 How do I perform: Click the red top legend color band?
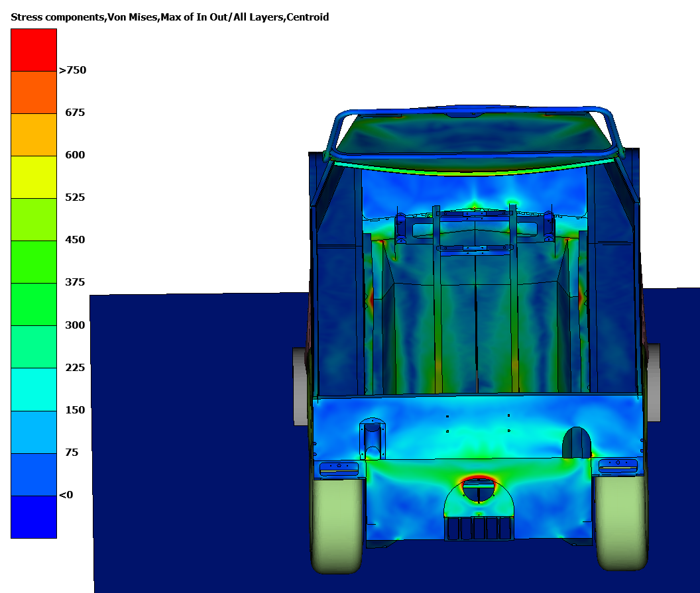pos(34,50)
